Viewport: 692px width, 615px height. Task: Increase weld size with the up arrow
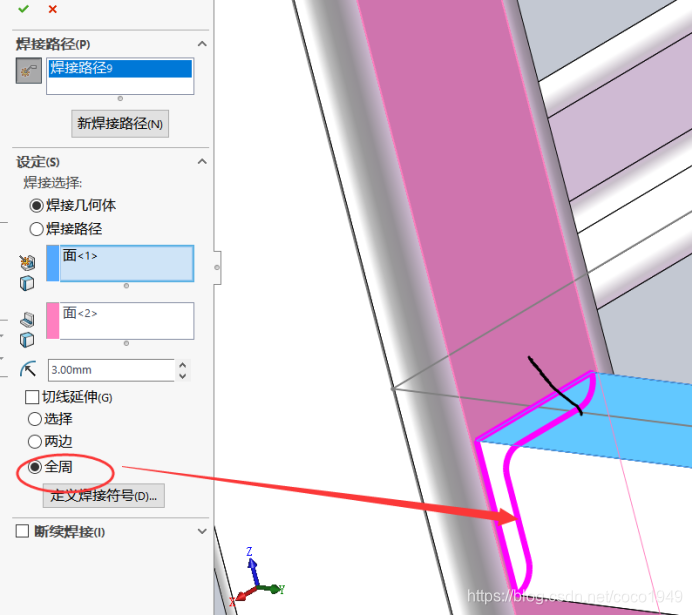coord(183,365)
